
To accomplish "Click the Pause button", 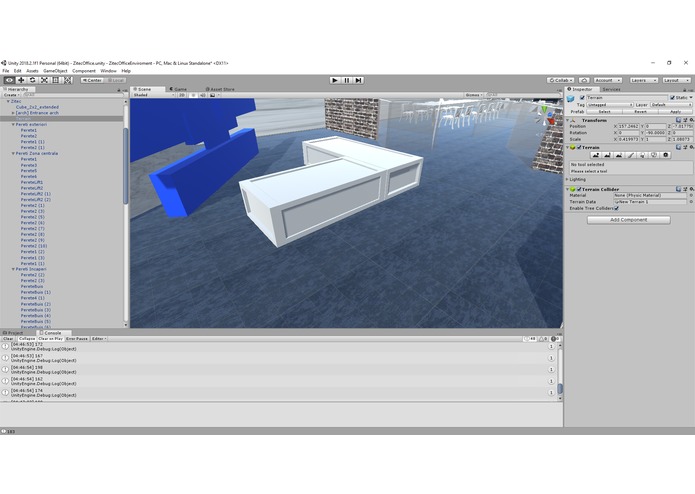I will [x=347, y=80].
